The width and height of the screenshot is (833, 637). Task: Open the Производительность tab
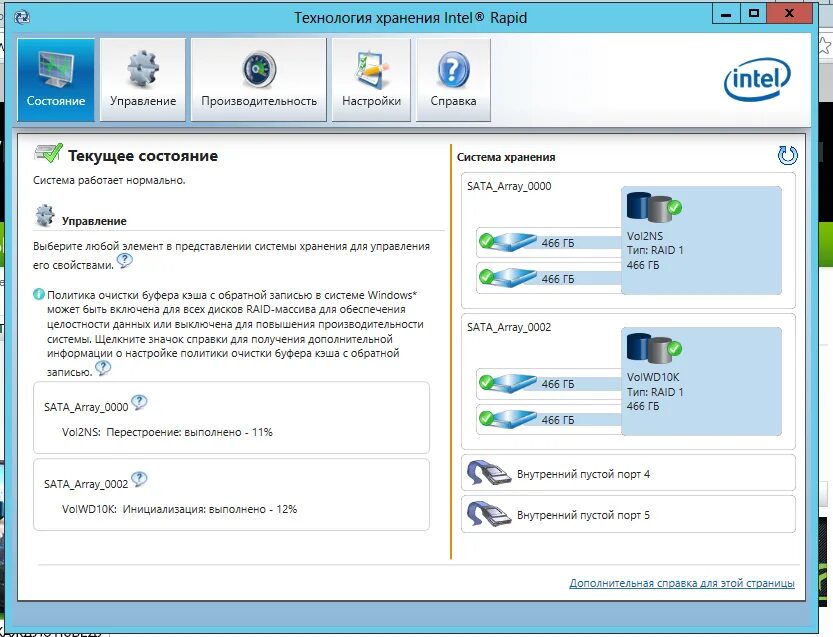click(259, 80)
